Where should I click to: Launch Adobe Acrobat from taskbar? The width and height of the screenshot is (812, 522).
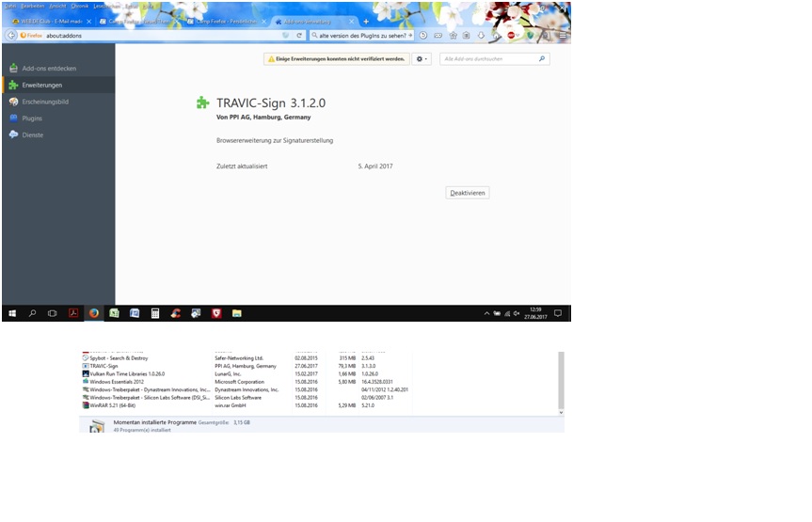[73, 313]
